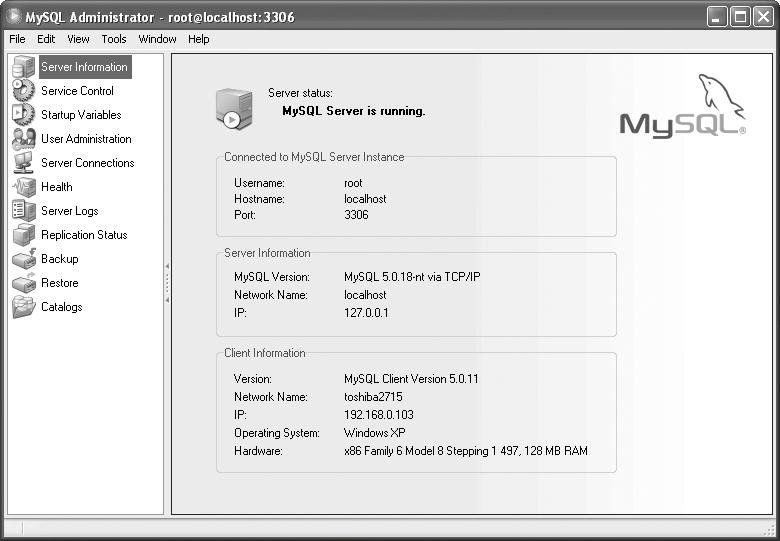Click the MySQL dolphin logo
The height and width of the screenshot is (541, 780).
point(683,106)
